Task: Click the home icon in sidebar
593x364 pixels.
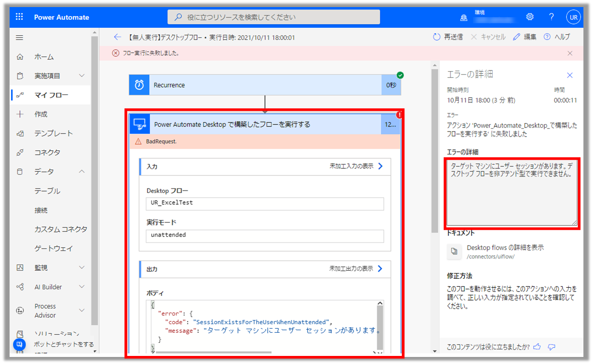Action: [20, 56]
